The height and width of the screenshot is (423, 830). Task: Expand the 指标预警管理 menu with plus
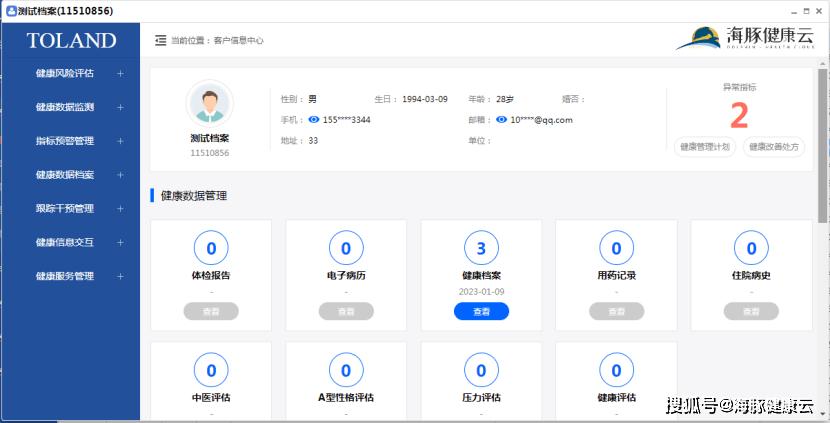pyautogui.click(x=120, y=141)
